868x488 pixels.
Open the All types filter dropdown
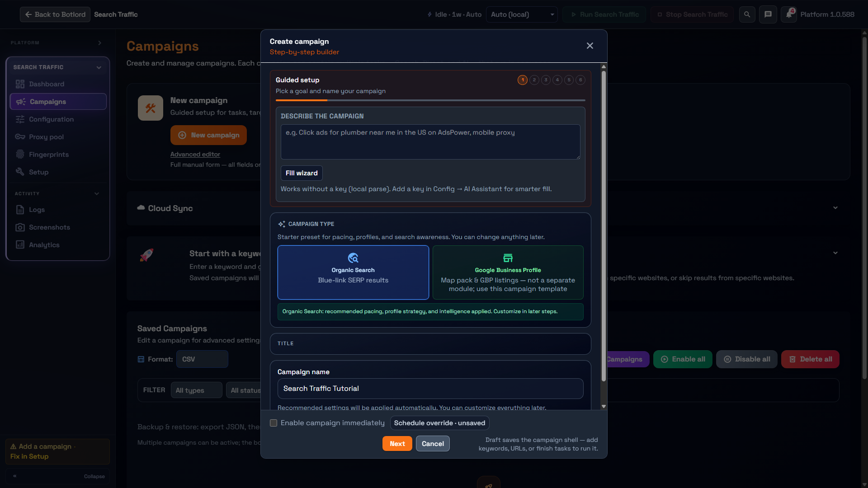[197, 390]
